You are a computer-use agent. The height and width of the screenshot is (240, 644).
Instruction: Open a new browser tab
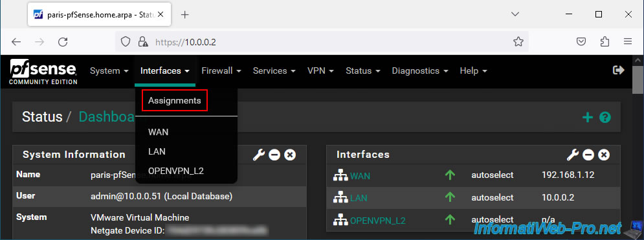click(185, 15)
